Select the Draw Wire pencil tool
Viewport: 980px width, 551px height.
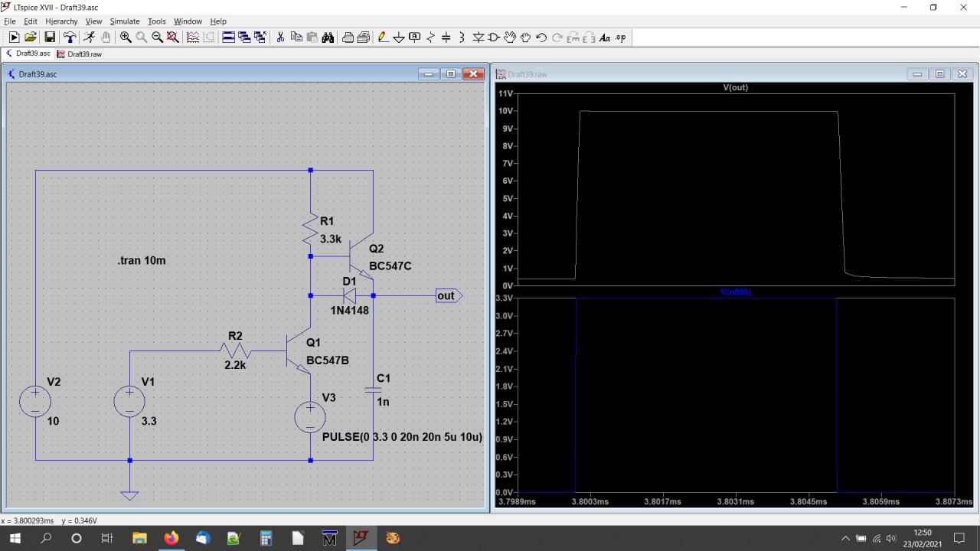(383, 37)
